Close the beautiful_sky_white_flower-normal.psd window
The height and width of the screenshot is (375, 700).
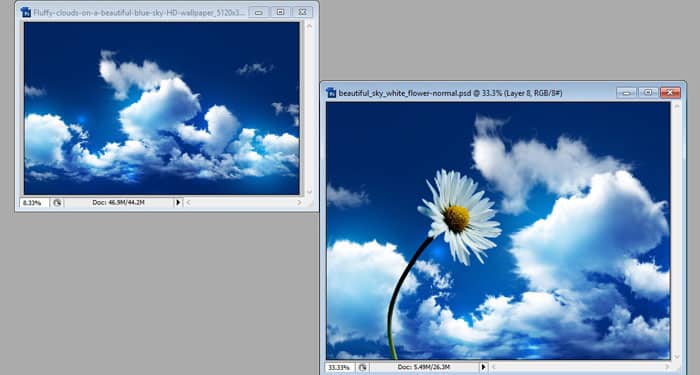coord(670,92)
